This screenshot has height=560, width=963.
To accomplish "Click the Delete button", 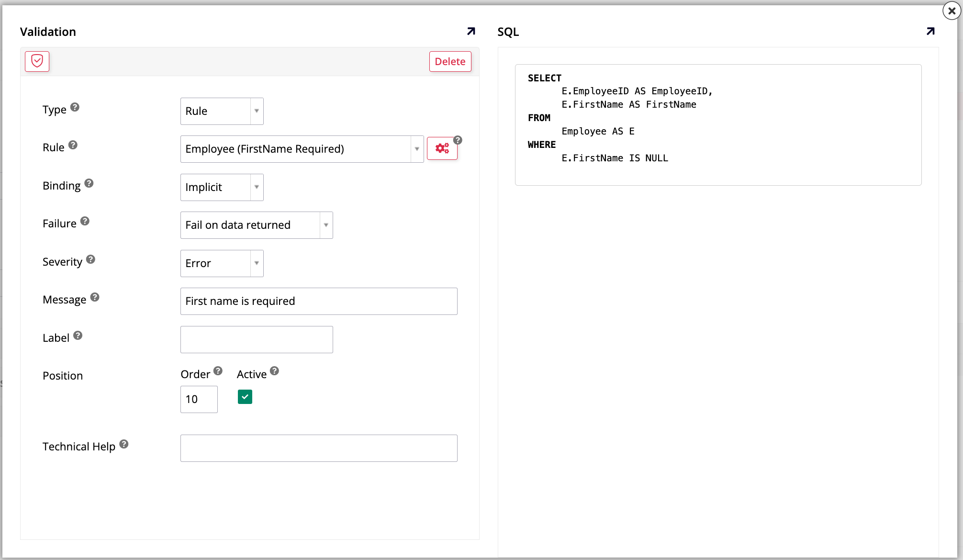I will click(x=450, y=61).
